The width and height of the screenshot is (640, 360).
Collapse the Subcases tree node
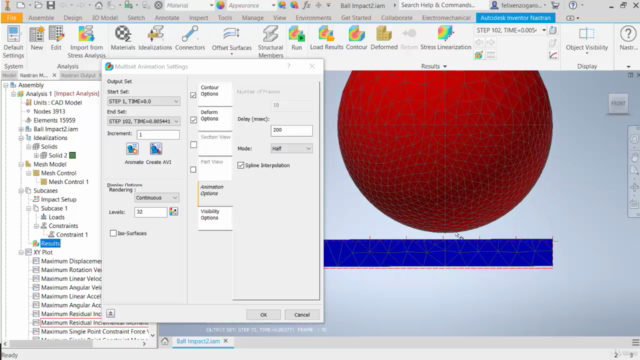pyautogui.click(x=21, y=191)
